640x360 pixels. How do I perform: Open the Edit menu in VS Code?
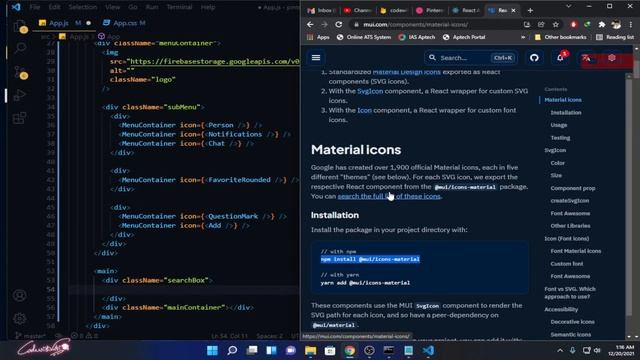click(x=54, y=7)
